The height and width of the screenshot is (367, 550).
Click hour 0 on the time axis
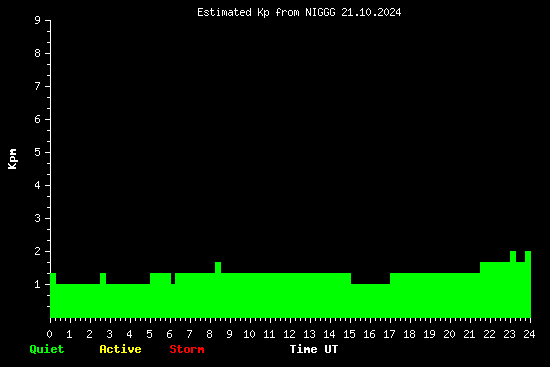[49, 334]
